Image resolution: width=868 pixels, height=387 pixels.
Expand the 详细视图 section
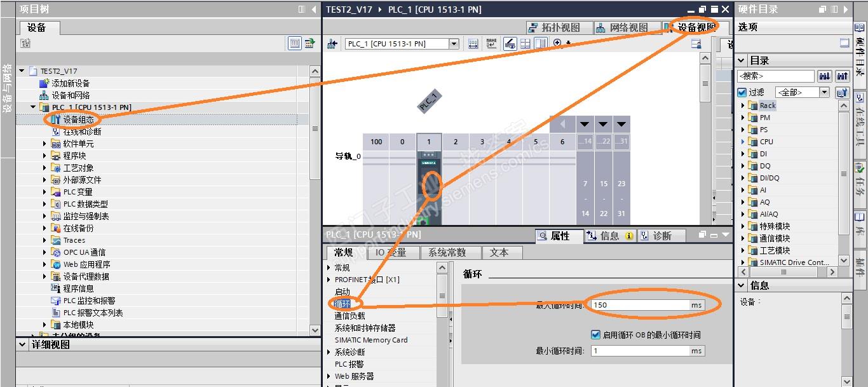[22, 345]
